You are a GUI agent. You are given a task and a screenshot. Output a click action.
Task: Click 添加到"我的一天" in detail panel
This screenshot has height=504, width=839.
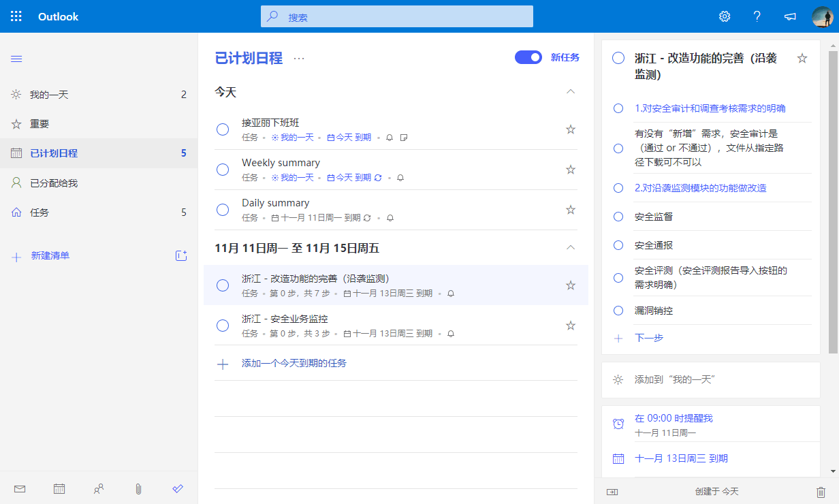(x=674, y=379)
